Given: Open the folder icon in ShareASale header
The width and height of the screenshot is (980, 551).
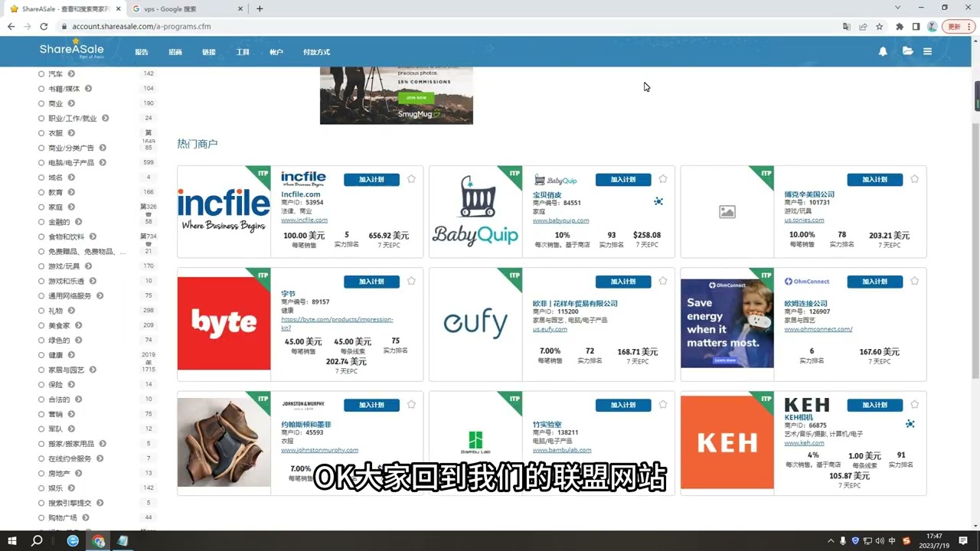Looking at the screenshot, I should click(907, 52).
